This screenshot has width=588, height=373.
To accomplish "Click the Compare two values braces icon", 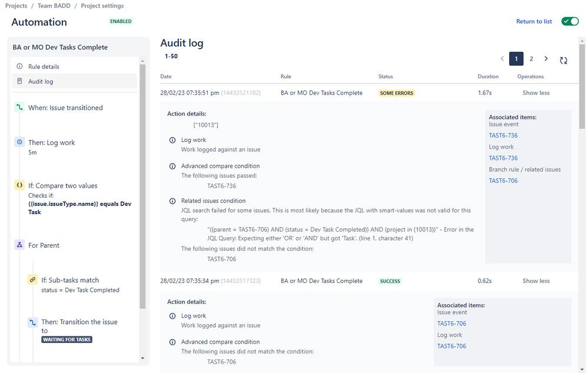I will pos(19,185).
